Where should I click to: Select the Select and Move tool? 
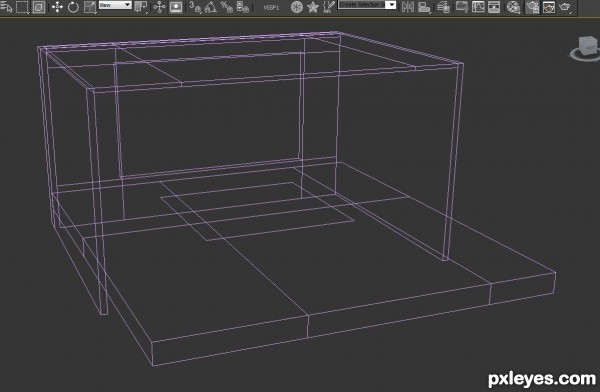tap(57, 7)
